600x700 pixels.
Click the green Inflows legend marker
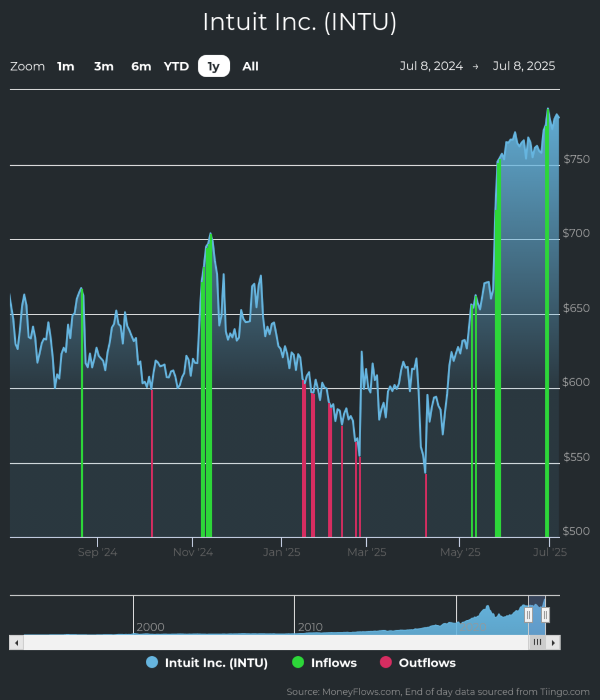point(298,663)
